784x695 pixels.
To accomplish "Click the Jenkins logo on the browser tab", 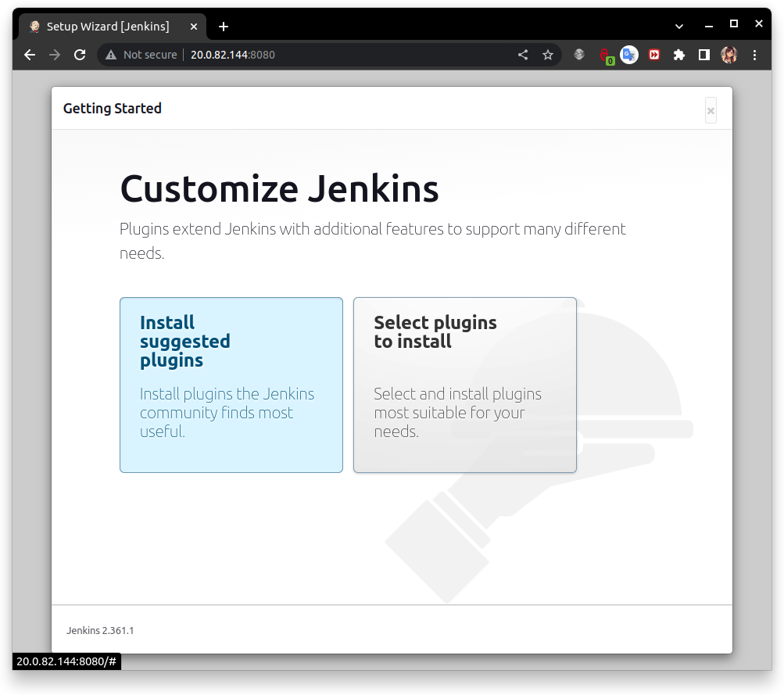I will click(x=34, y=26).
